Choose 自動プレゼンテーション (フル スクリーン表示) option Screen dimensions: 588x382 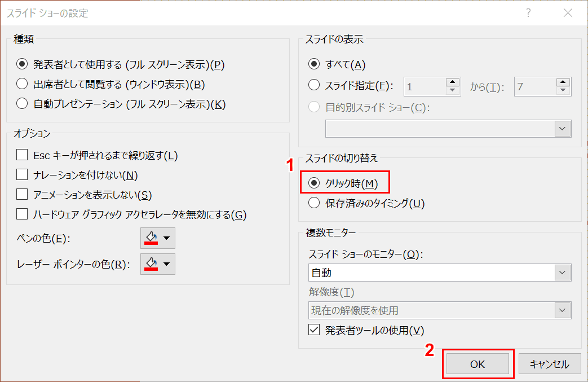22,103
